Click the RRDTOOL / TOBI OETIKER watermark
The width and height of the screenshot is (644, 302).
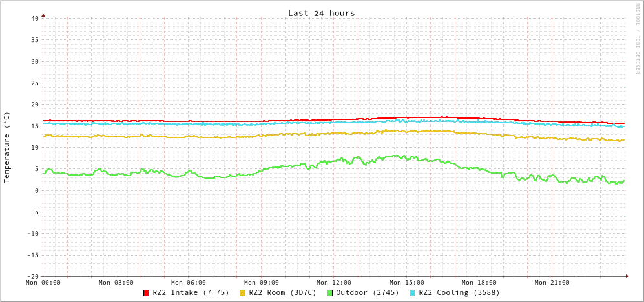(x=637, y=39)
